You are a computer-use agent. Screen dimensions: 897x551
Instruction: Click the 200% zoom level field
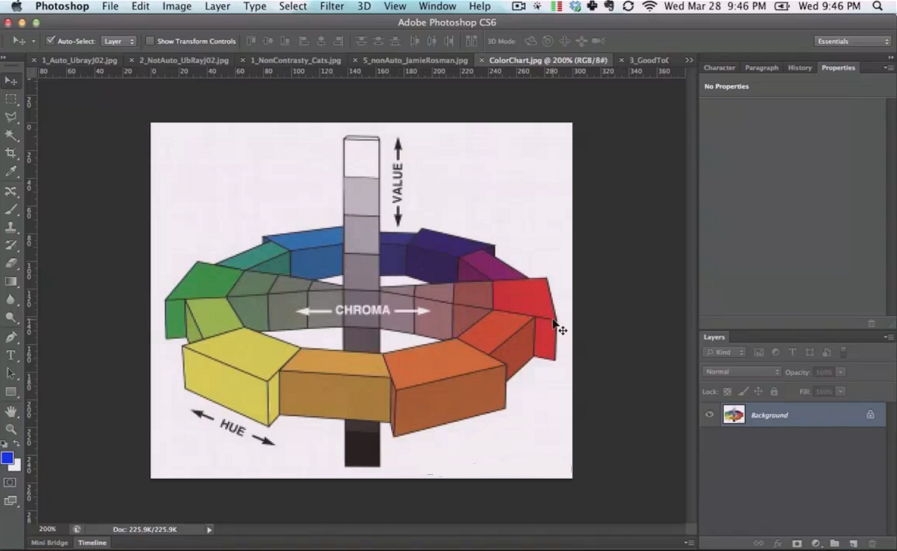coord(48,529)
